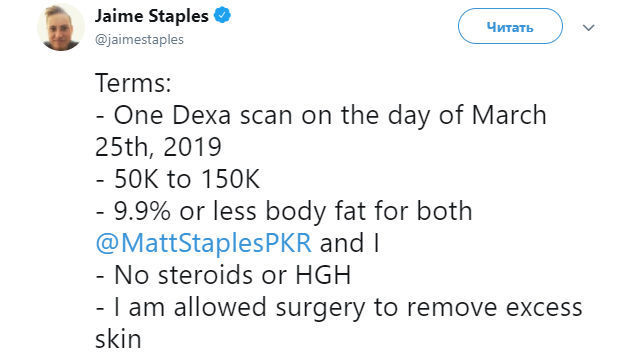Click the "25th, 2019" date text

point(158,147)
